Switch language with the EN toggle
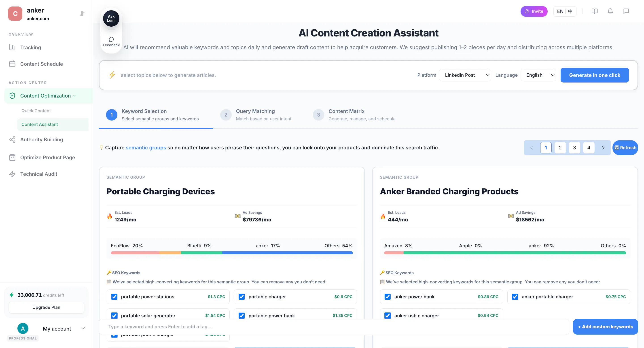 (x=560, y=11)
